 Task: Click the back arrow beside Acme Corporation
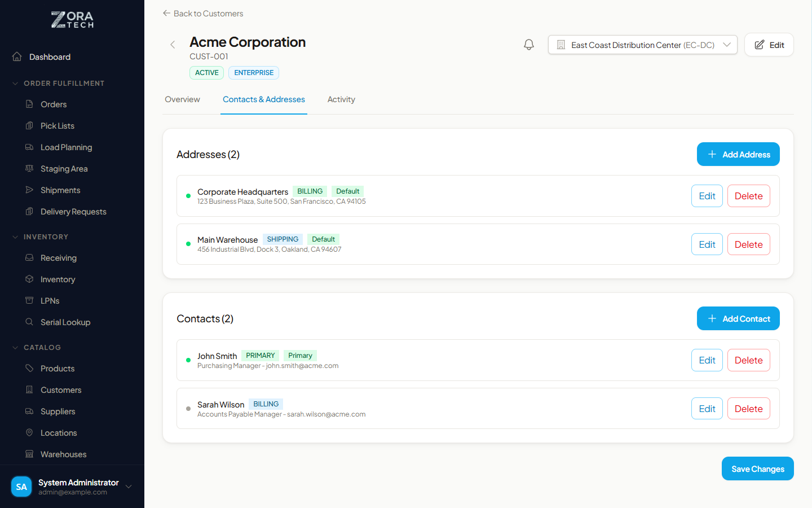tap(173, 45)
